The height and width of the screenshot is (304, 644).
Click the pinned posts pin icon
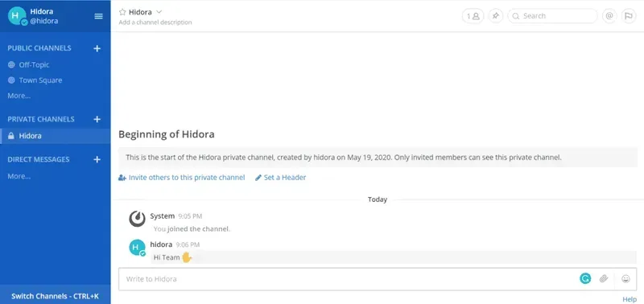coord(496,16)
